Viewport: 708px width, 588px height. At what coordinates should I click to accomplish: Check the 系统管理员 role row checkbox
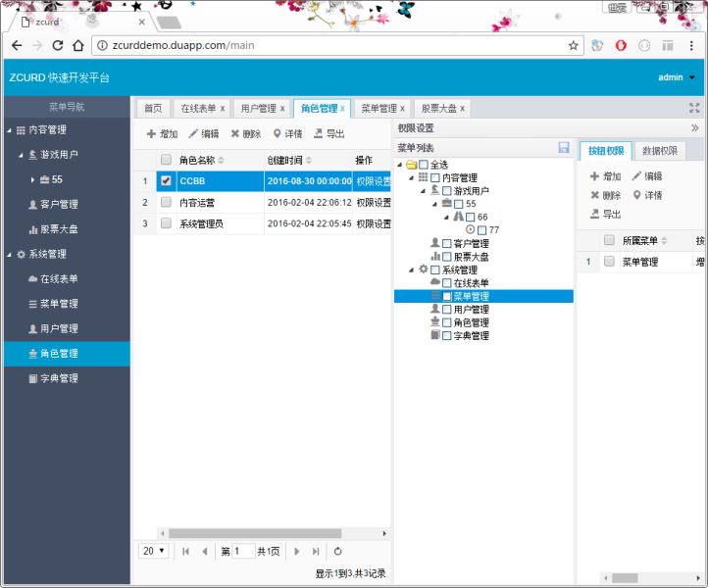click(x=166, y=223)
